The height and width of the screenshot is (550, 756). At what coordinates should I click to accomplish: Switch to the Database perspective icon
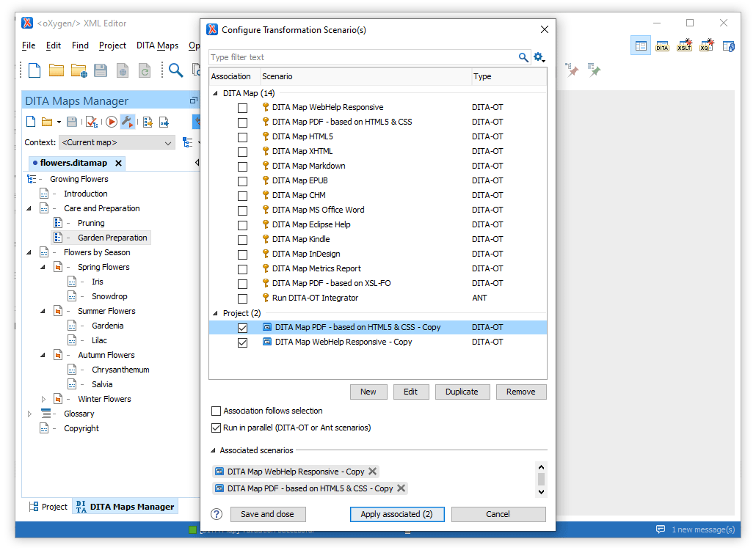[729, 45]
